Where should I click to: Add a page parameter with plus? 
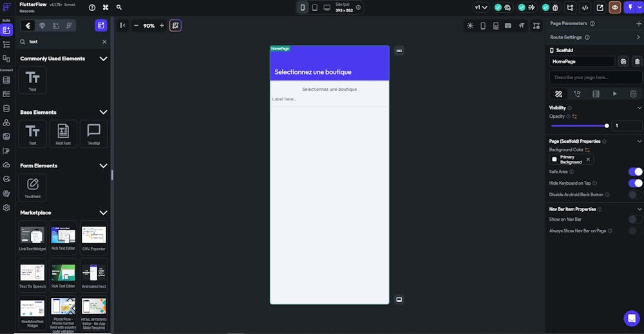coord(639,24)
